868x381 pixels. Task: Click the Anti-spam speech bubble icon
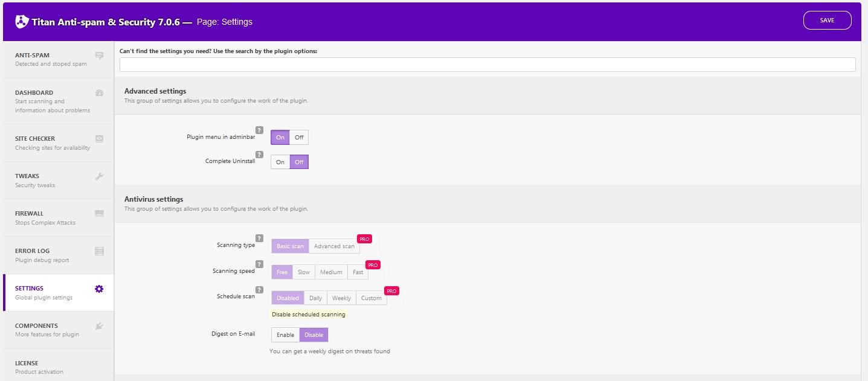(100, 56)
